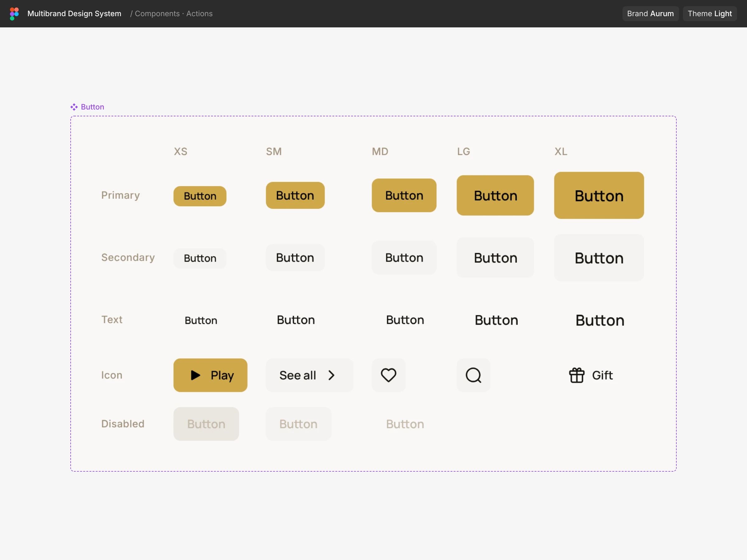Select the Primary row label
Image resolution: width=747 pixels, height=560 pixels.
click(x=120, y=195)
